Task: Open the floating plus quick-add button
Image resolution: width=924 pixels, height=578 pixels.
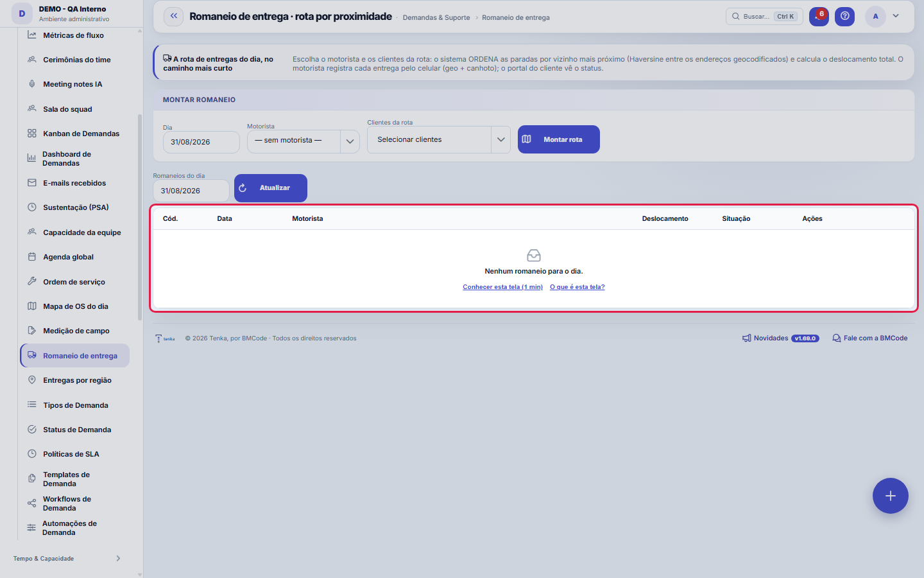Action: [891, 496]
